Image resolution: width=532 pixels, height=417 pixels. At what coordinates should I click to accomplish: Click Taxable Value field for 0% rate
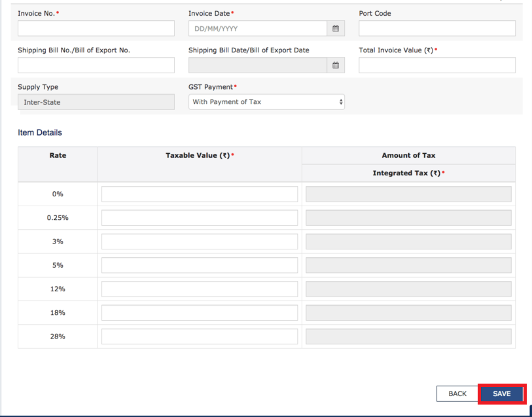200,194
